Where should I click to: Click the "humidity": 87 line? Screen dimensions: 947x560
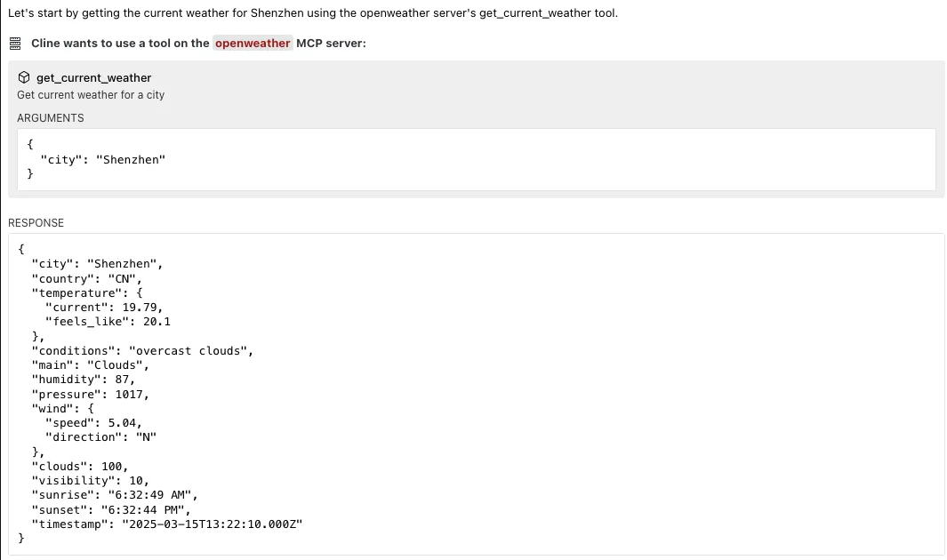84,380
